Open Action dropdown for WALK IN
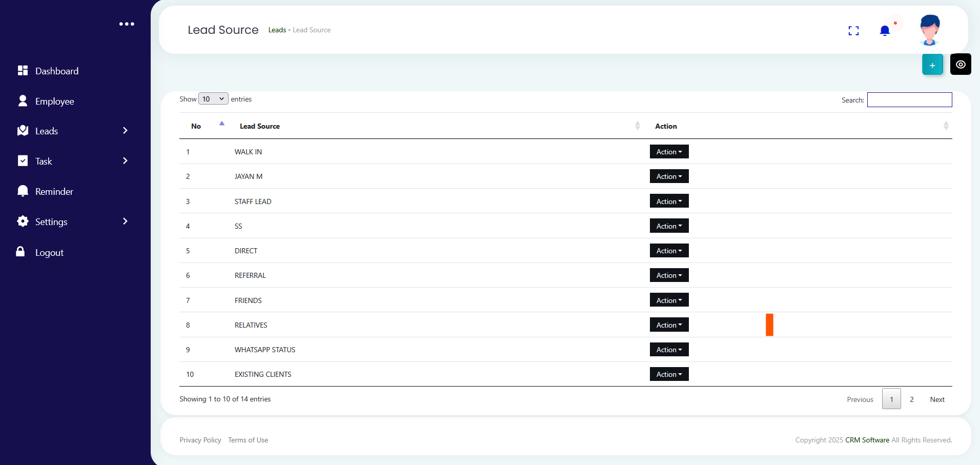The width and height of the screenshot is (980, 465). [669, 152]
